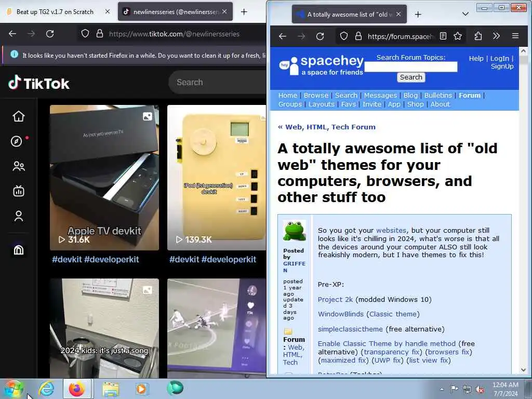Viewport: 532px width, 399px height.
Task: Show hidden tray icons arrow
Action: click(x=442, y=389)
